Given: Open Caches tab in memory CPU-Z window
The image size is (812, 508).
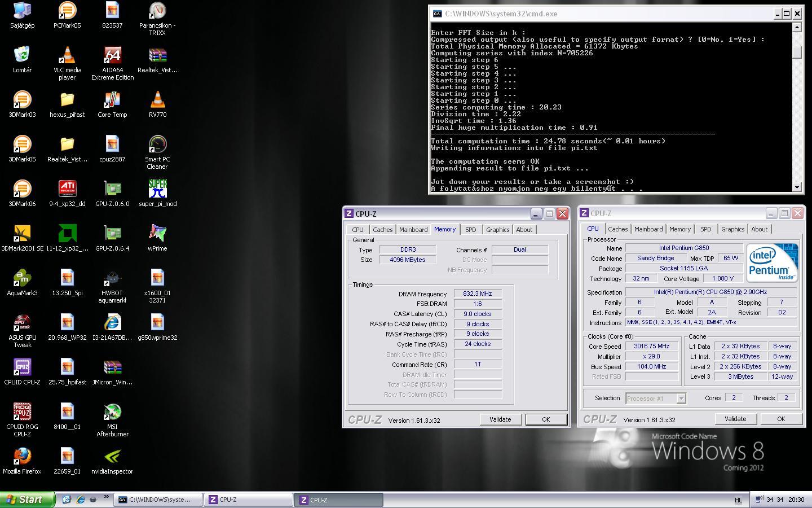Looking at the screenshot, I should [382, 230].
